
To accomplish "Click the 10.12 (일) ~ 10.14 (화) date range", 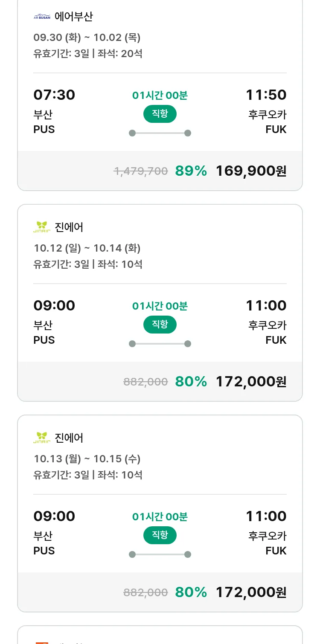I will click(x=87, y=248).
